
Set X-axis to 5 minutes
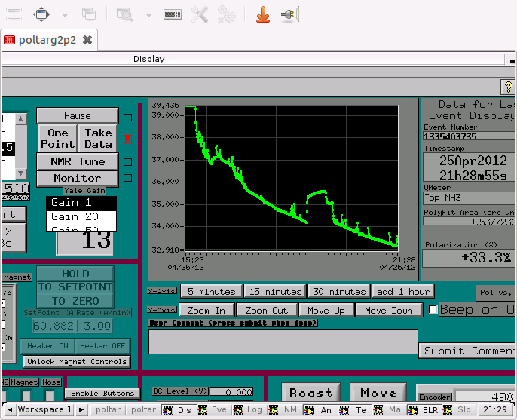(x=211, y=292)
